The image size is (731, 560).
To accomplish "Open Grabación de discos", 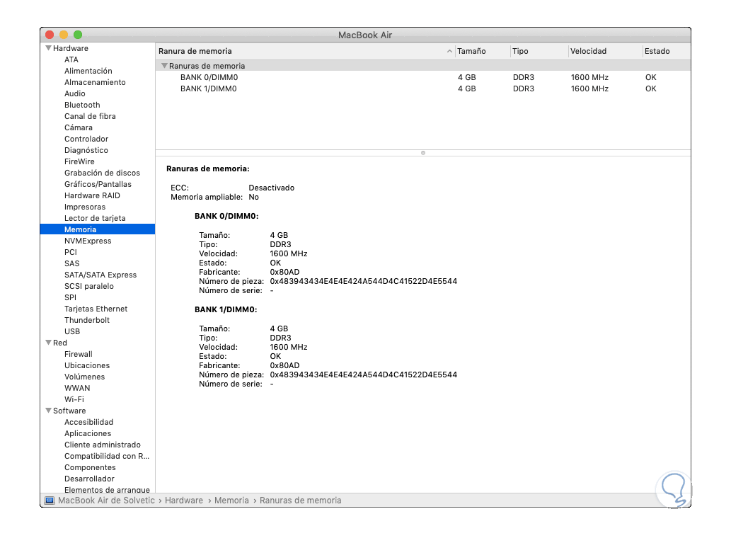I will pyautogui.click(x=102, y=173).
